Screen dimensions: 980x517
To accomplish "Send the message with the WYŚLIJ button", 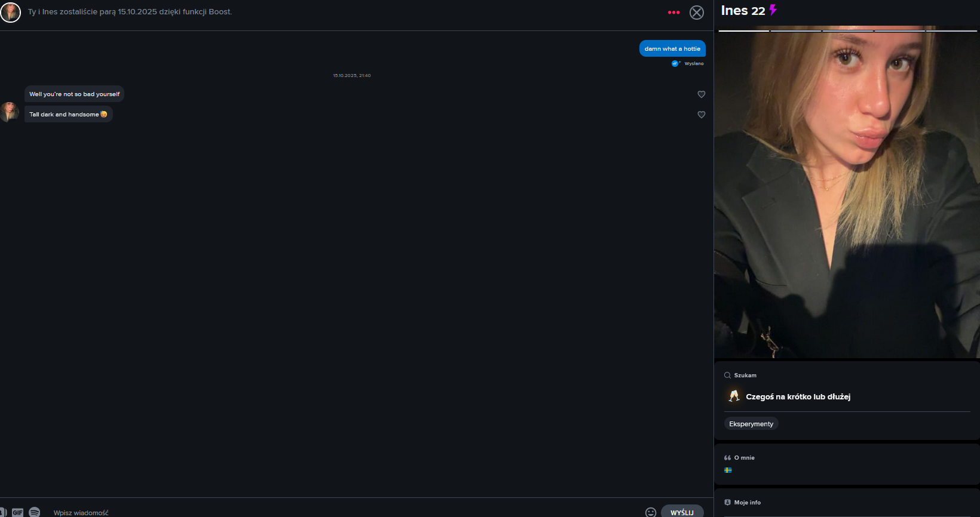I will tap(682, 512).
